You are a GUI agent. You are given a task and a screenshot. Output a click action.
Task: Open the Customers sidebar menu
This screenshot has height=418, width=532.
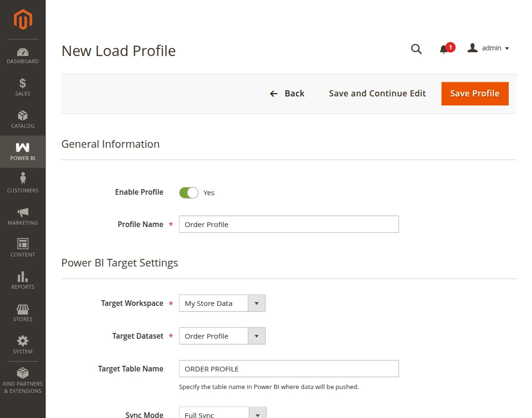(23, 184)
